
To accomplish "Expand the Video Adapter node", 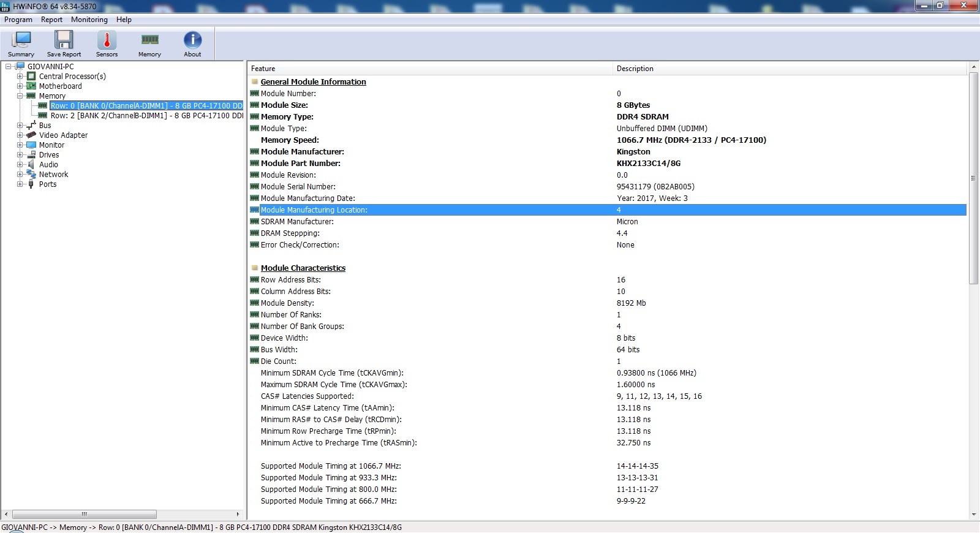I will (20, 135).
